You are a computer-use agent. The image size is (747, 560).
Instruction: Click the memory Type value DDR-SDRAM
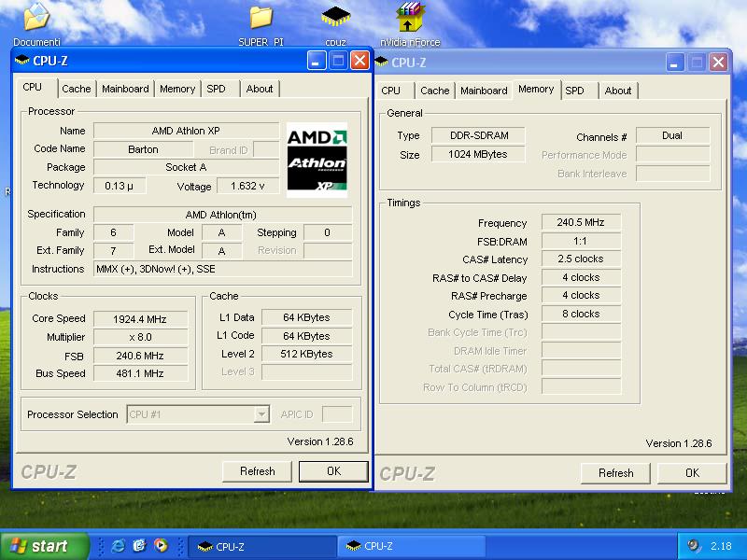point(478,135)
